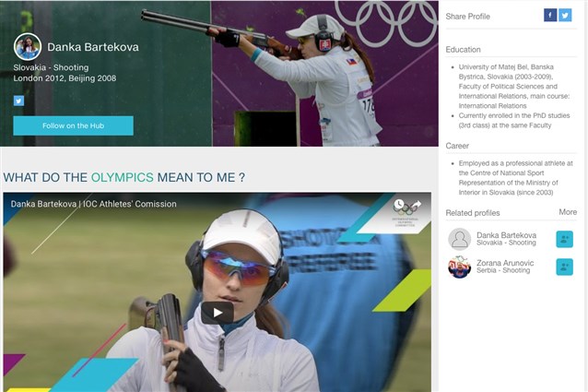This screenshot has height=392, width=588.
Task: Click Danka Bartekova name in Related profiles
Action: (x=506, y=235)
